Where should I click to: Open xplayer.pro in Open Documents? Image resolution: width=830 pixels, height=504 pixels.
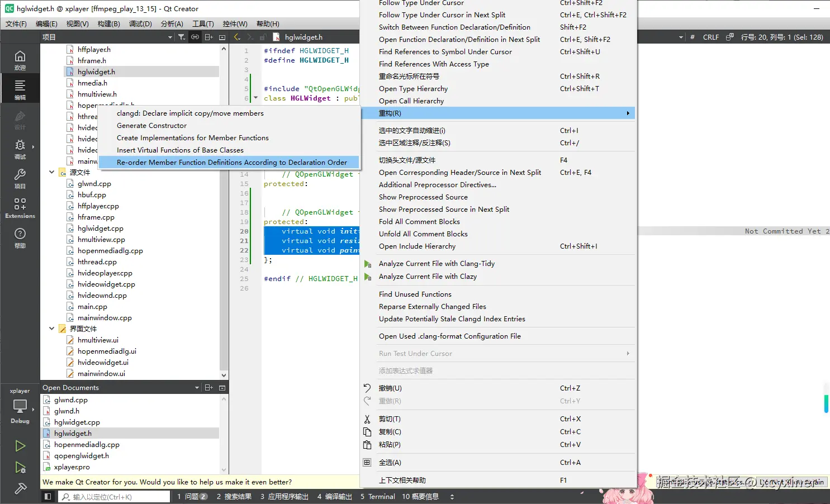coord(72,467)
